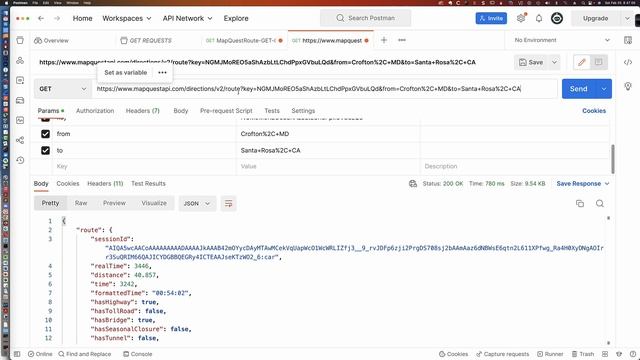Click the Search Postman field
Viewport: 640px width, 360px height.
[x=366, y=18]
